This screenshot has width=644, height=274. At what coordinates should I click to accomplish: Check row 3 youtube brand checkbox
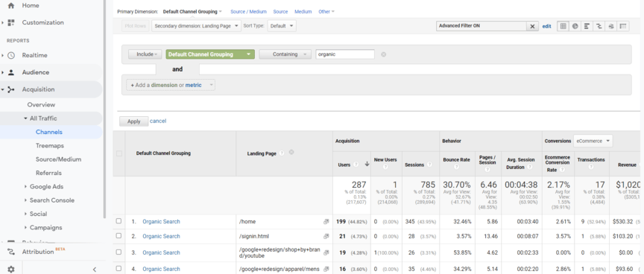click(119, 252)
